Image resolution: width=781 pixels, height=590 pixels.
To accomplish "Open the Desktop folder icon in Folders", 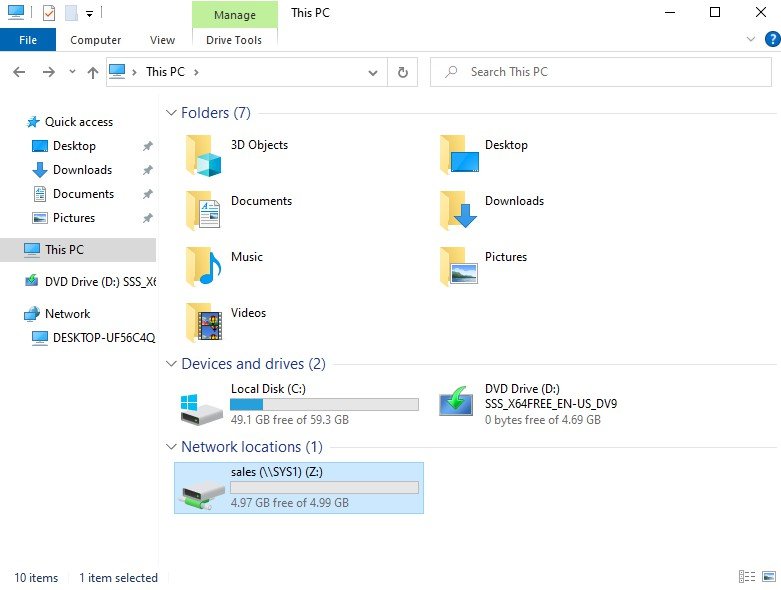I will [460, 155].
